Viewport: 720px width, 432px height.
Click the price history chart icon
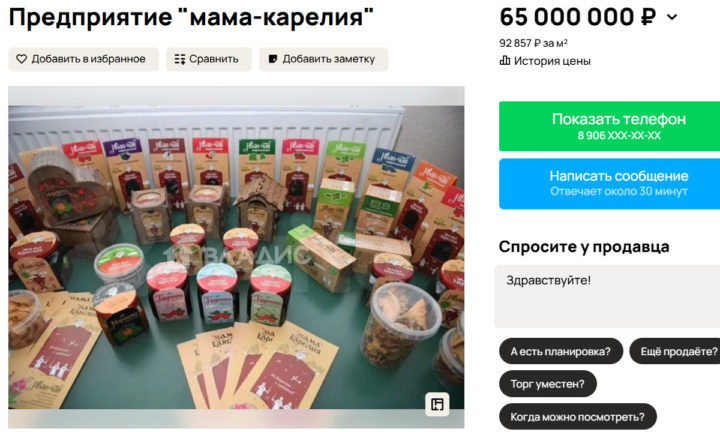coord(505,61)
